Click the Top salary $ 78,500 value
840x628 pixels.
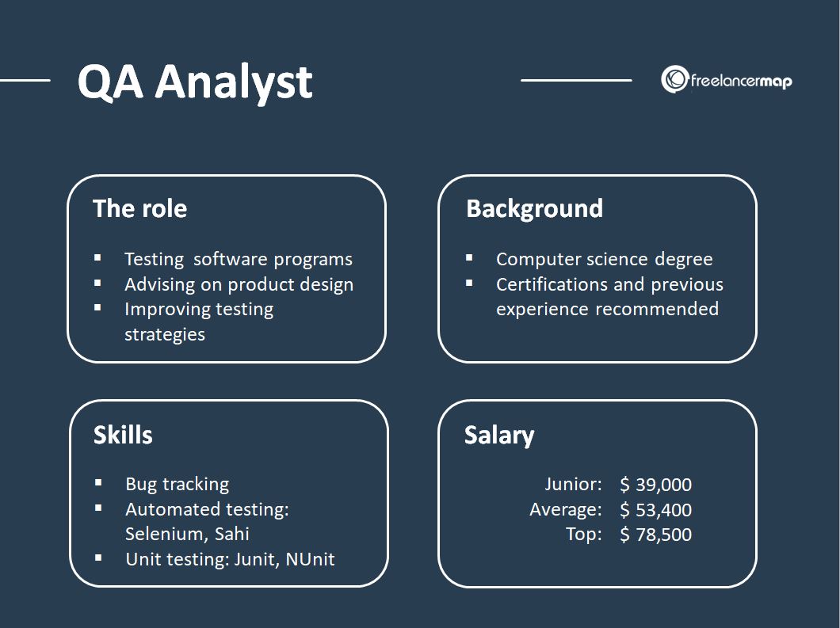click(x=655, y=535)
